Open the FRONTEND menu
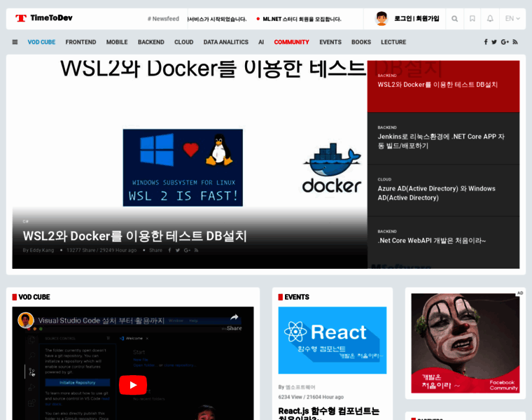This screenshot has width=532, height=420. (x=80, y=42)
